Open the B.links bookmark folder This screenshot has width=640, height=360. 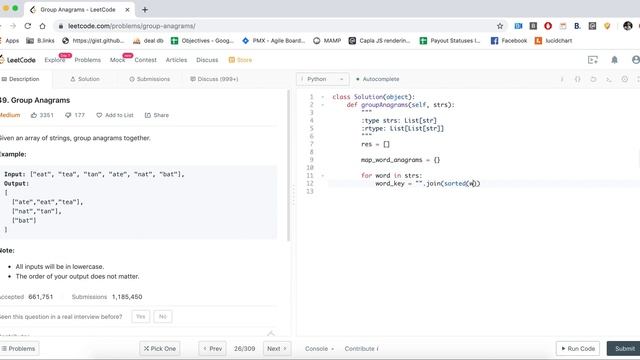click(x=40, y=41)
